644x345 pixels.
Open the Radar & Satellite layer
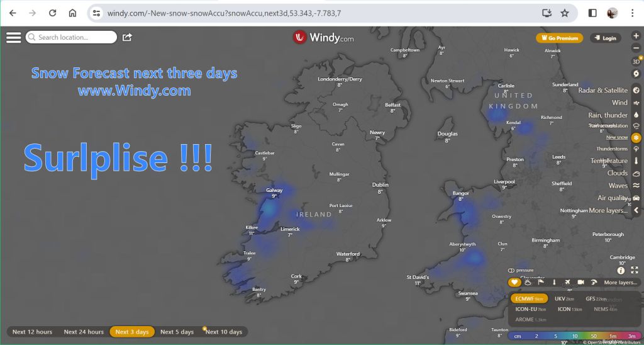[636, 90]
